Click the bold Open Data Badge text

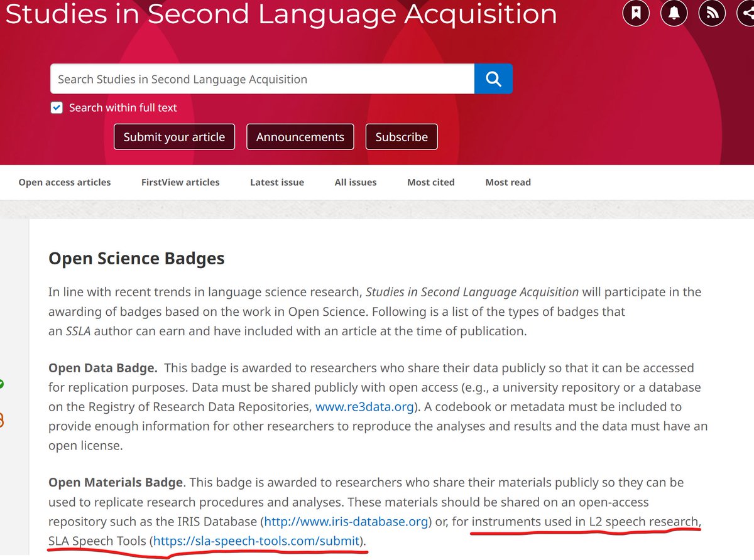pos(103,368)
